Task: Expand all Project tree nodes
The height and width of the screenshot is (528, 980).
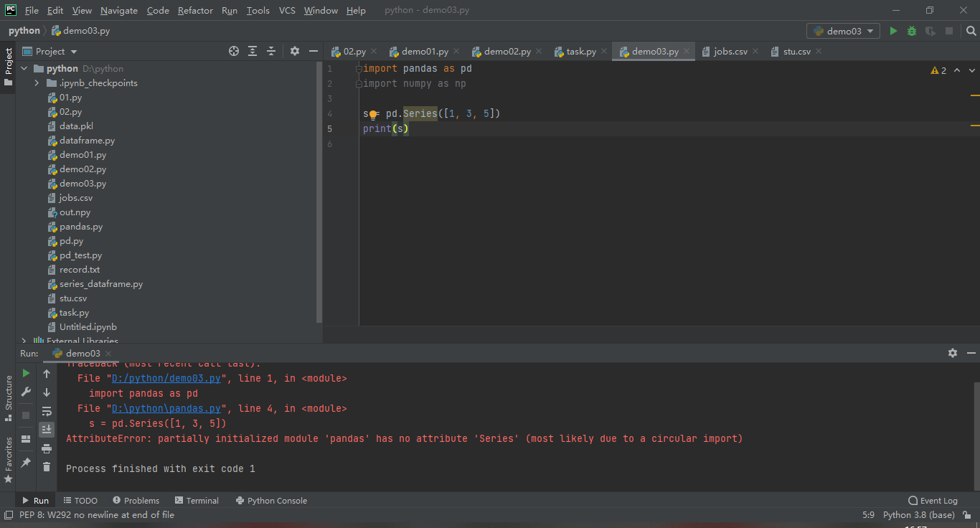Action: coord(253,51)
